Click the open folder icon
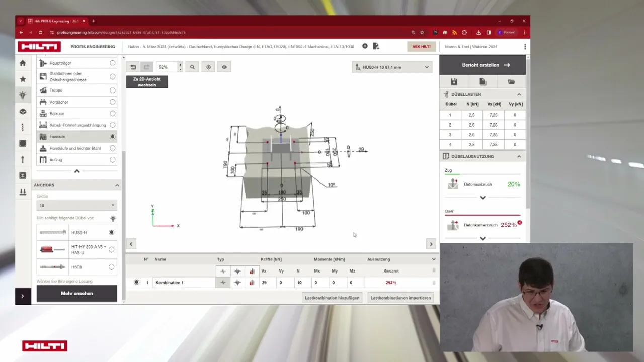Screen dimensions: 644x362 511,82
